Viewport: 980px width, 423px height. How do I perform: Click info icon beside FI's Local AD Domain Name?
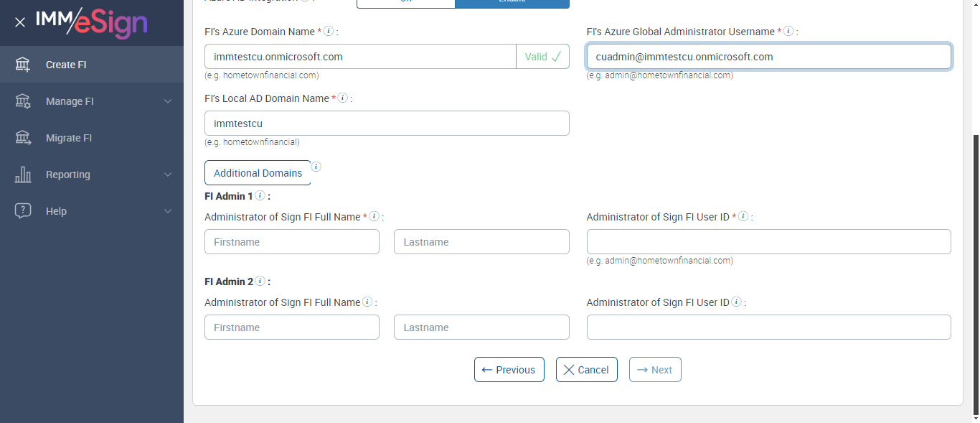[343, 98]
